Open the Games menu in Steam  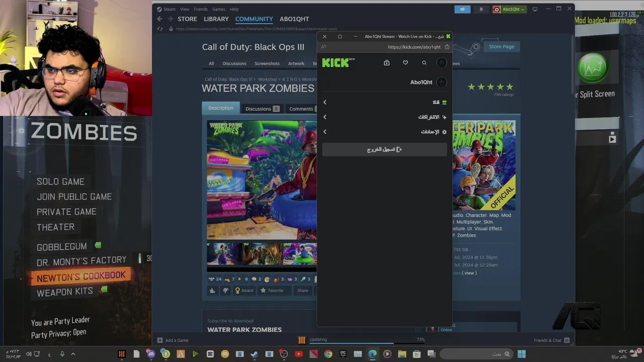point(219,9)
